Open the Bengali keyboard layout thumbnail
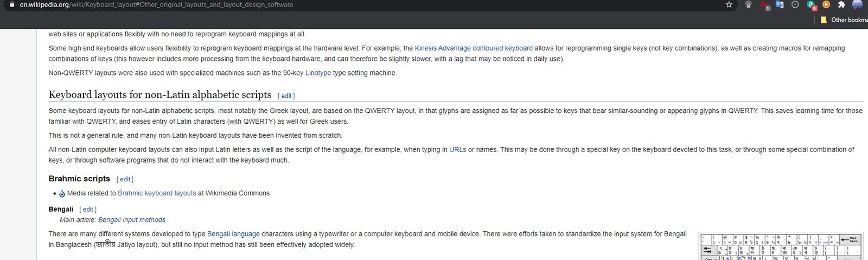868x260 pixels. coord(781,246)
